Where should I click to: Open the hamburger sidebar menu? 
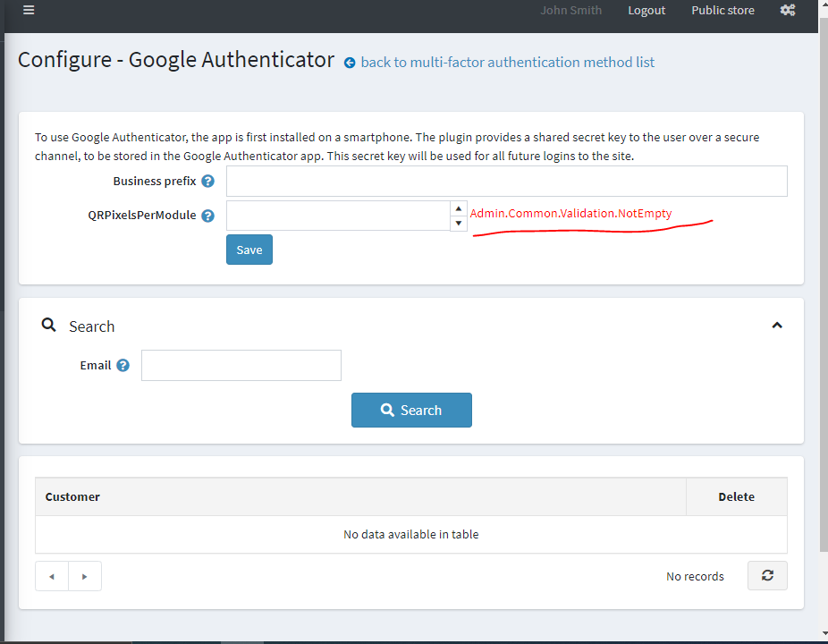pos(29,10)
